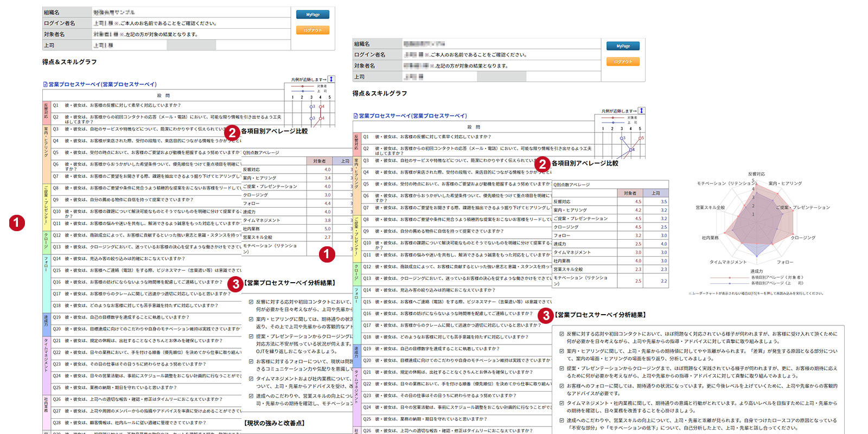
Task: Click the small red number 1 badge below the left average table
Action: point(327,254)
